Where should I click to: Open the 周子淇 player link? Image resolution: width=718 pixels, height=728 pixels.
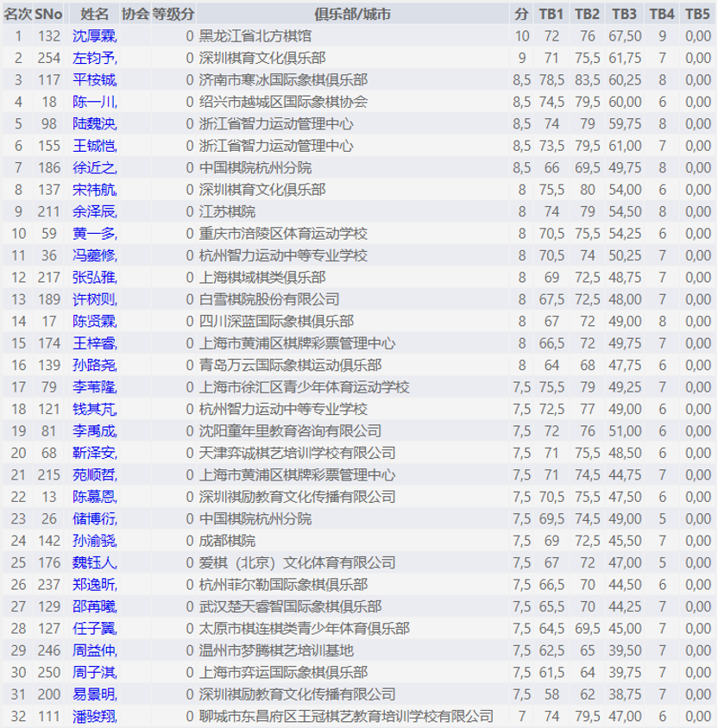(x=94, y=672)
